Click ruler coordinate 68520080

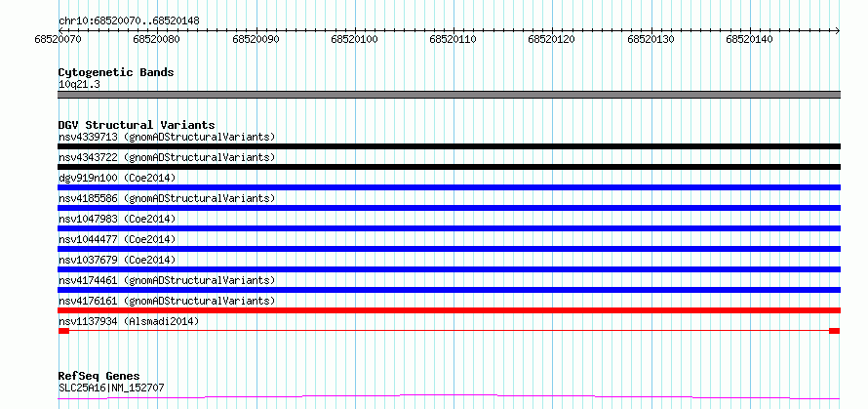157,39
